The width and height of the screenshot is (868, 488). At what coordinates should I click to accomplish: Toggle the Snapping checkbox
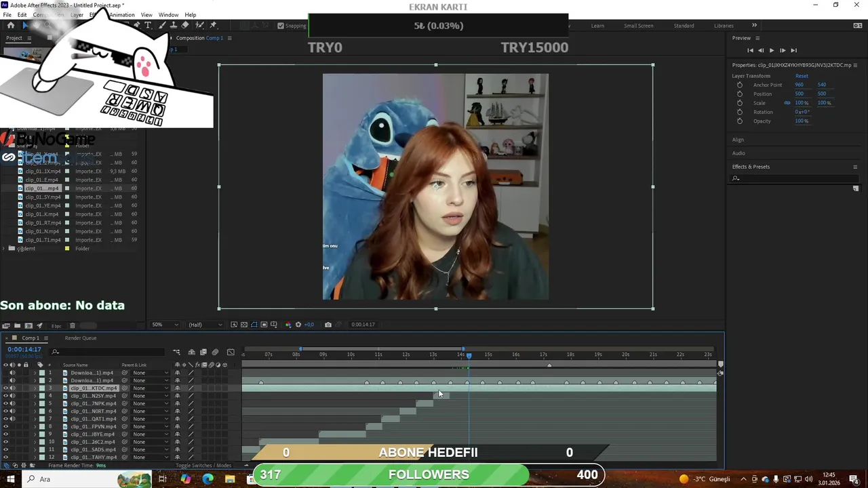tap(281, 26)
